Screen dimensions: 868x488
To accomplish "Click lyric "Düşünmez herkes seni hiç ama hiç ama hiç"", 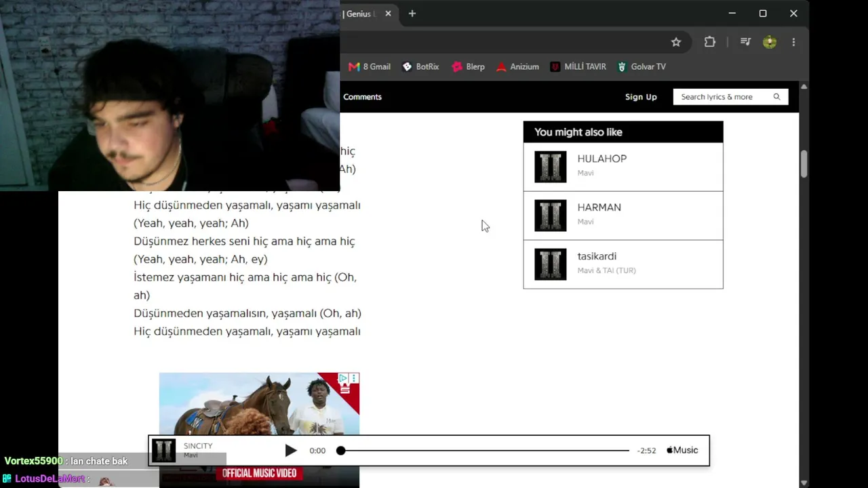I will pos(244,241).
